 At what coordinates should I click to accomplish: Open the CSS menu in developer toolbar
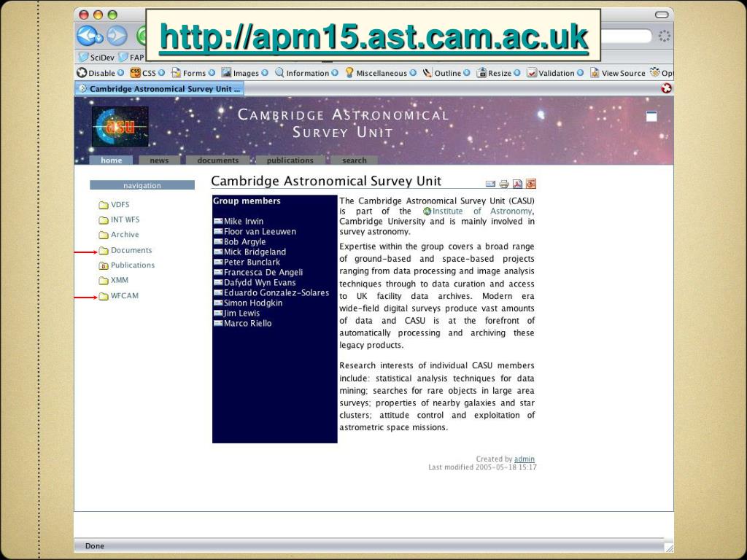(x=147, y=73)
